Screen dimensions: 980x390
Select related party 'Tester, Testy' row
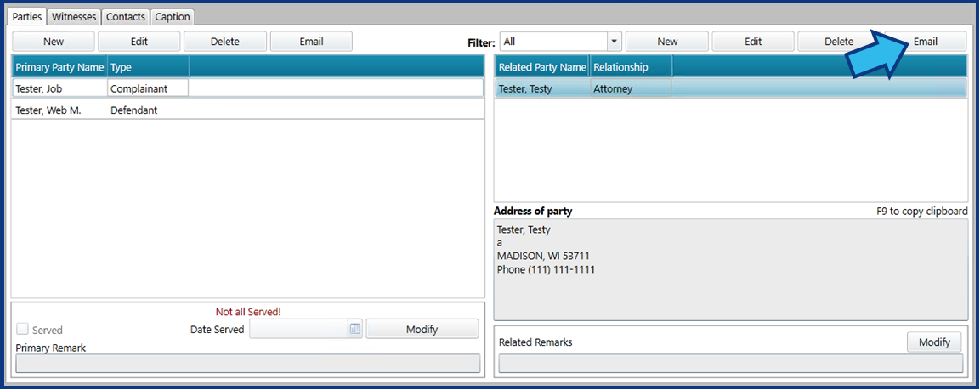tap(731, 88)
